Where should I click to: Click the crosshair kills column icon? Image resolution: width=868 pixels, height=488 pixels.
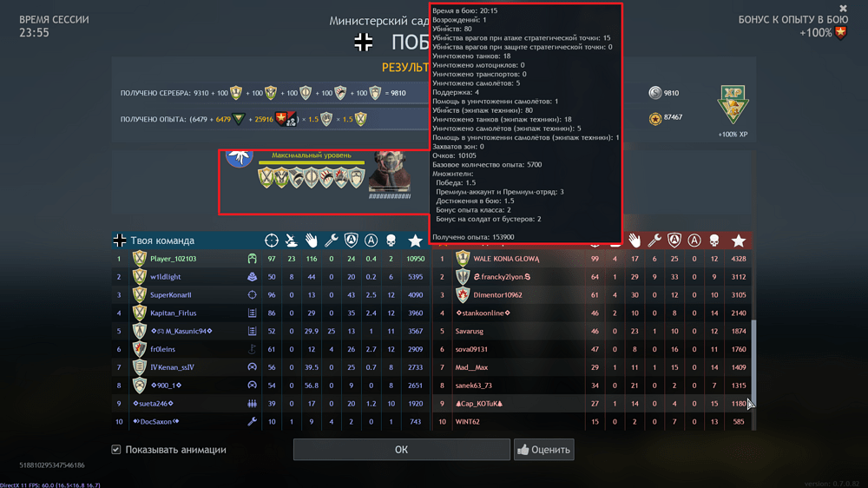[271, 241]
